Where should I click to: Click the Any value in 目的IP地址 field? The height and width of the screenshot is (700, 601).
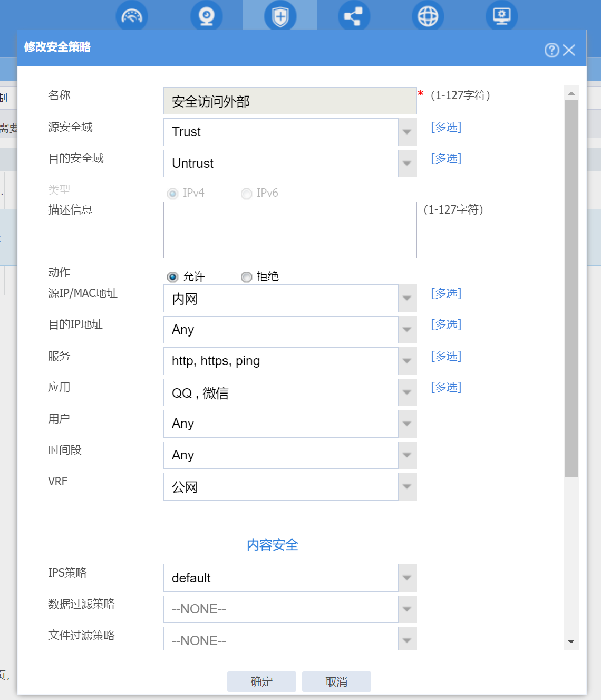(183, 330)
